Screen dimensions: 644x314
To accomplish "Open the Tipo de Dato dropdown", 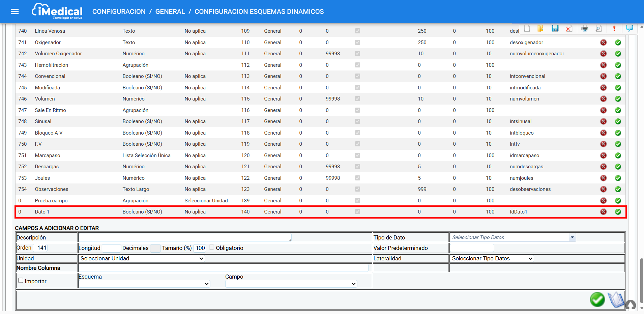I will pyautogui.click(x=572, y=237).
